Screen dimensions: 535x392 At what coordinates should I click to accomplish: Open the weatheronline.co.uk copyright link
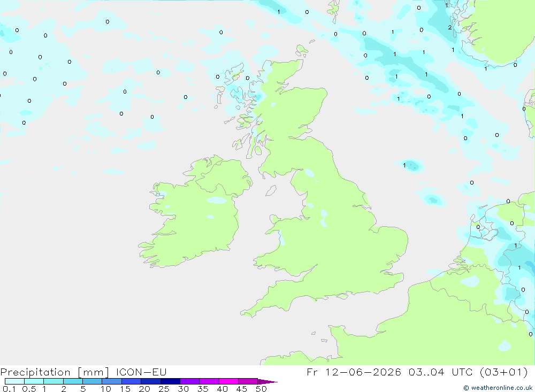click(498, 388)
